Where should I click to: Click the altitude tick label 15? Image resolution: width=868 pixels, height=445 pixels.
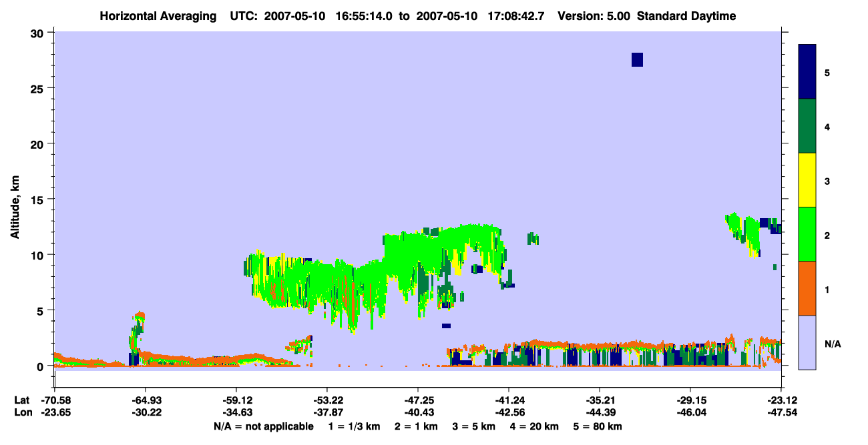click(x=39, y=199)
